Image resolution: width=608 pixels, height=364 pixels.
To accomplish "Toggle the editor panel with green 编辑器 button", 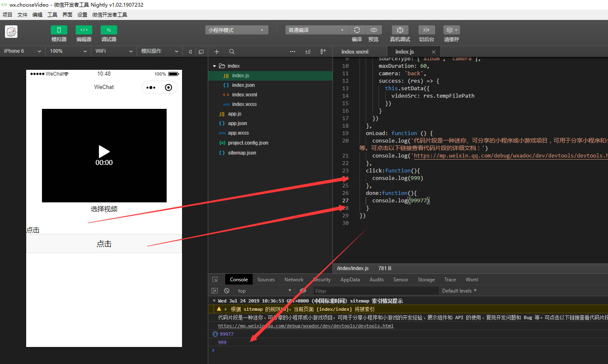I will tap(84, 30).
